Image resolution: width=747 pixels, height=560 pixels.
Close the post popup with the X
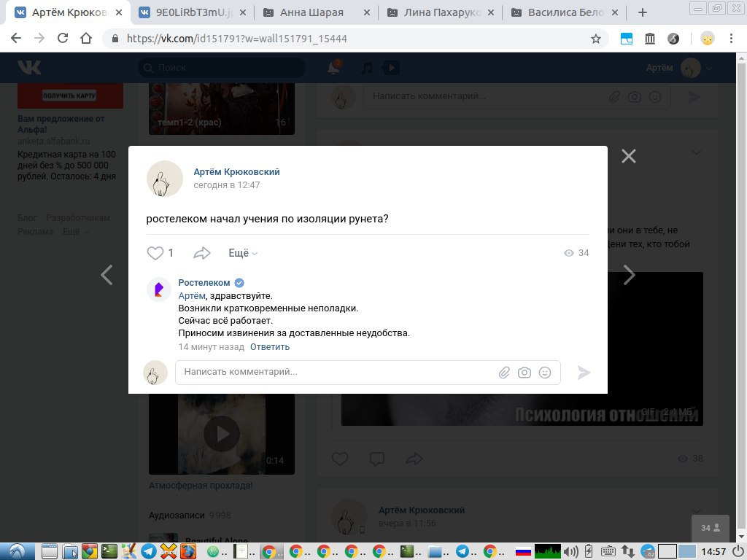coord(629,156)
